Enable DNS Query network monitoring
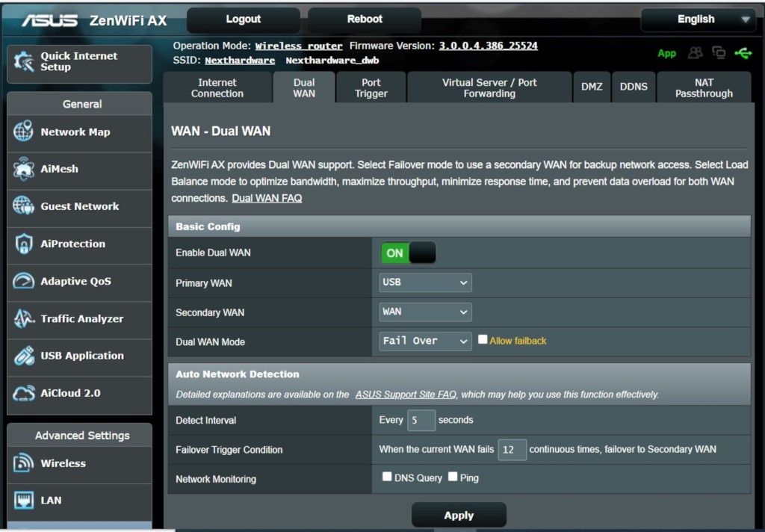The image size is (765, 532). [387, 477]
